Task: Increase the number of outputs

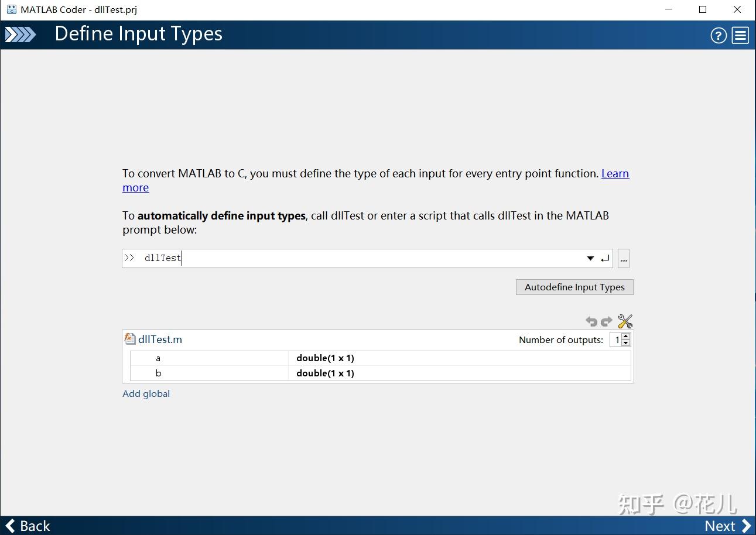Action: (x=626, y=337)
